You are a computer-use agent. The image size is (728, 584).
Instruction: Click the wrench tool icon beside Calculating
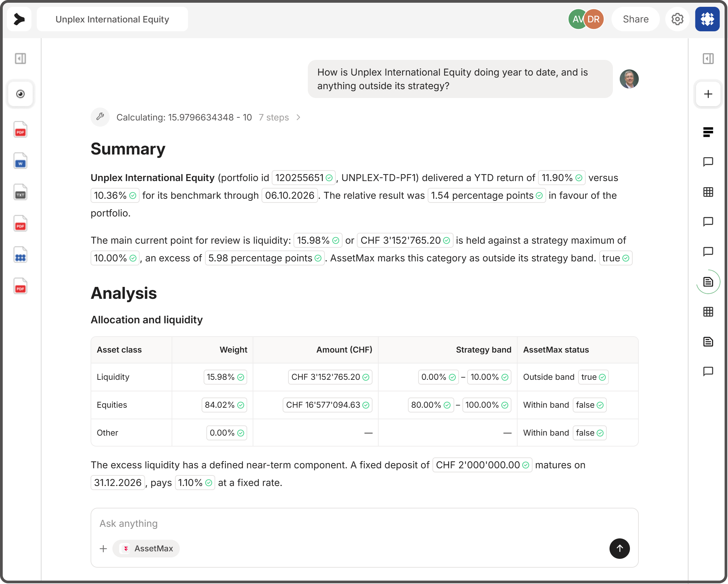[x=100, y=117]
